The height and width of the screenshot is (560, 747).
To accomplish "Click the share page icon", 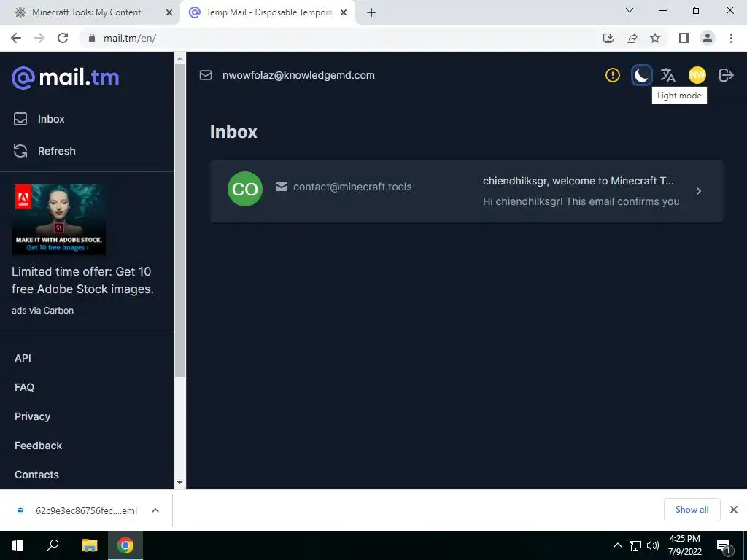I will pyautogui.click(x=632, y=38).
